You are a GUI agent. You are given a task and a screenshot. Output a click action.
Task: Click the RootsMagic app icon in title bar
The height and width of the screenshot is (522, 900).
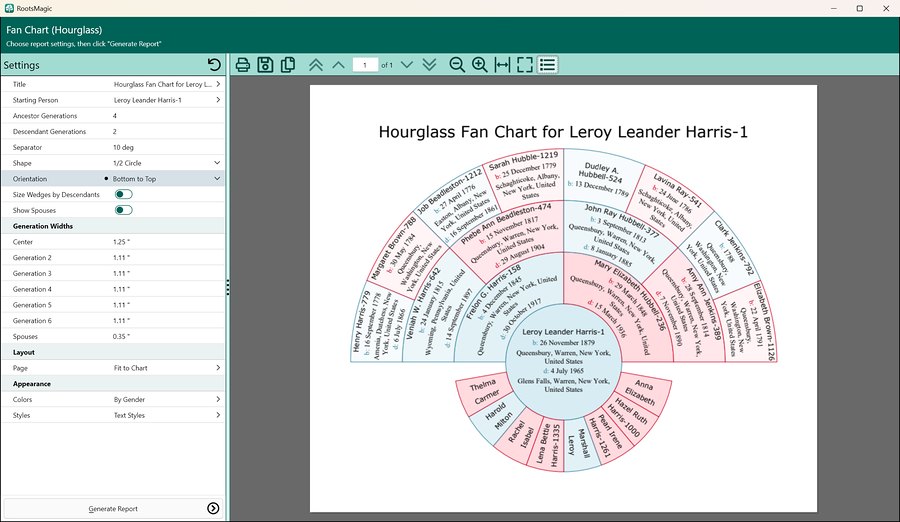coord(9,8)
